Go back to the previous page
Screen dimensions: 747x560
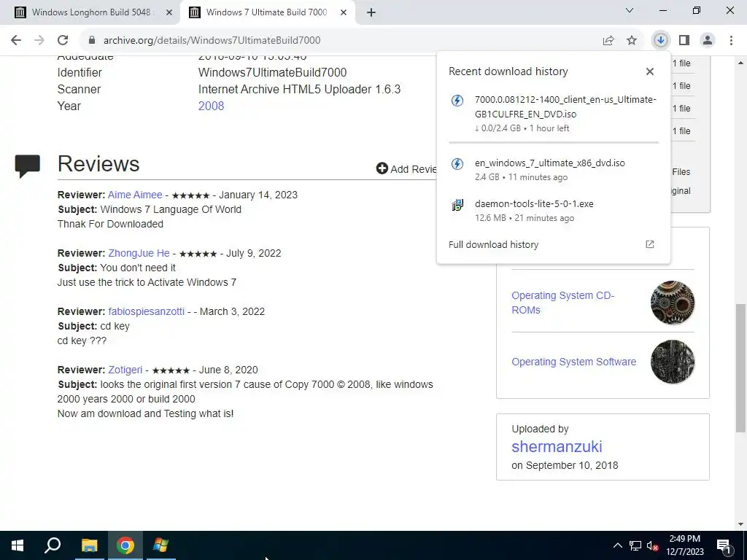tap(16, 41)
